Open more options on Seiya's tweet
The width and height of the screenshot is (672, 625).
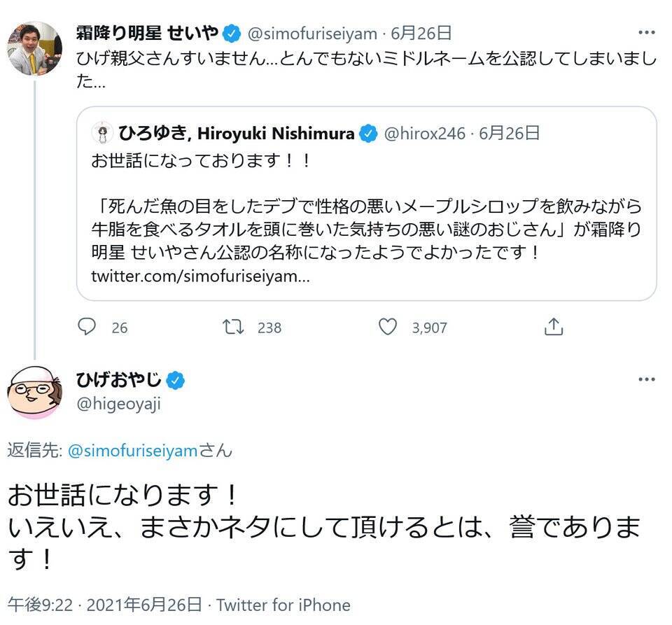[647, 33]
